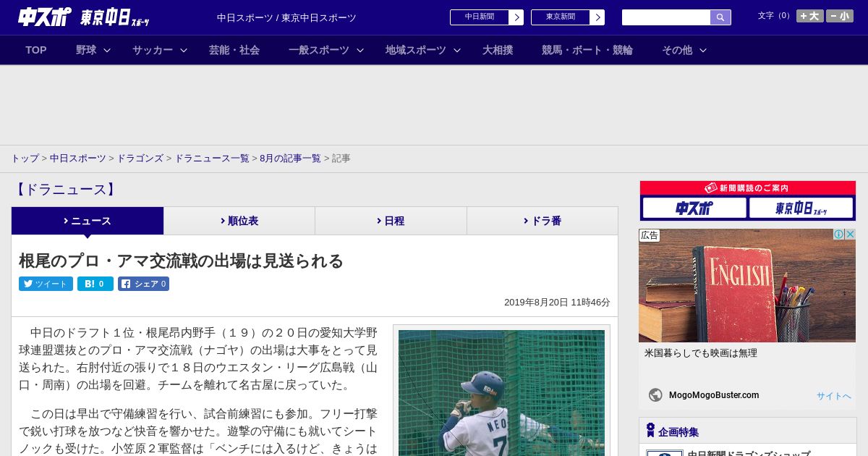Click the MogoMogoBuster.com advertiser name
The height and width of the screenshot is (456, 868).
click(x=714, y=395)
